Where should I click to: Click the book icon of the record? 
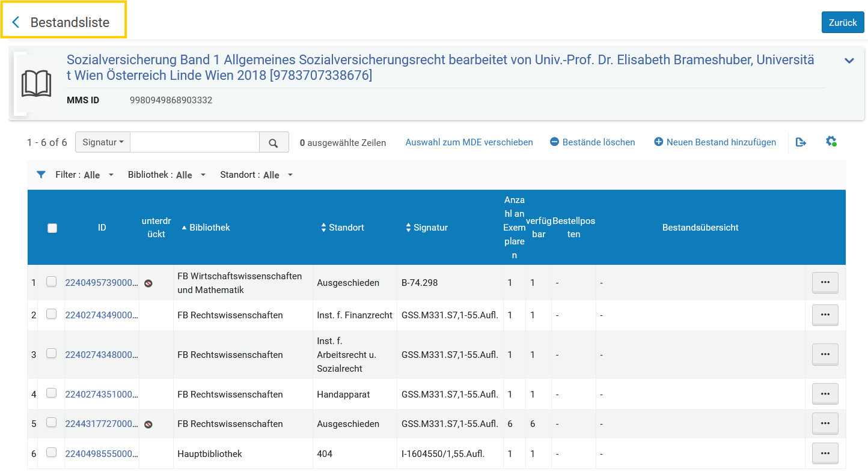tap(36, 83)
